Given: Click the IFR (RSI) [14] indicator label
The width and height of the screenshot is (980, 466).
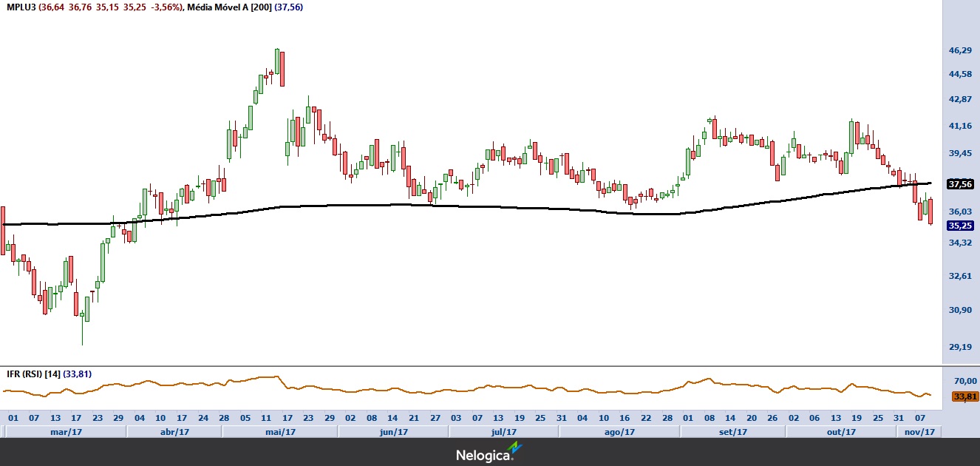Looking at the screenshot, I should (33, 374).
